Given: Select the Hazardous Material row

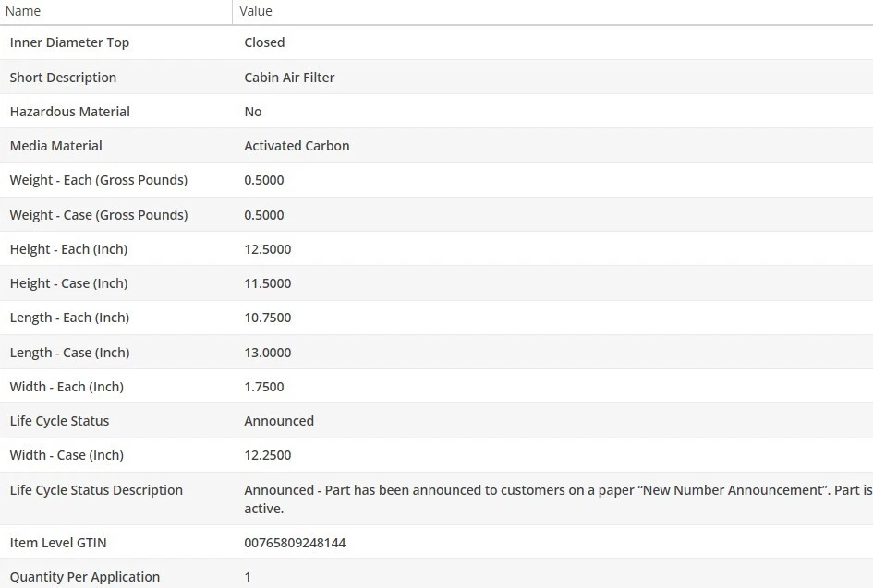Looking at the screenshot, I should (x=436, y=112).
